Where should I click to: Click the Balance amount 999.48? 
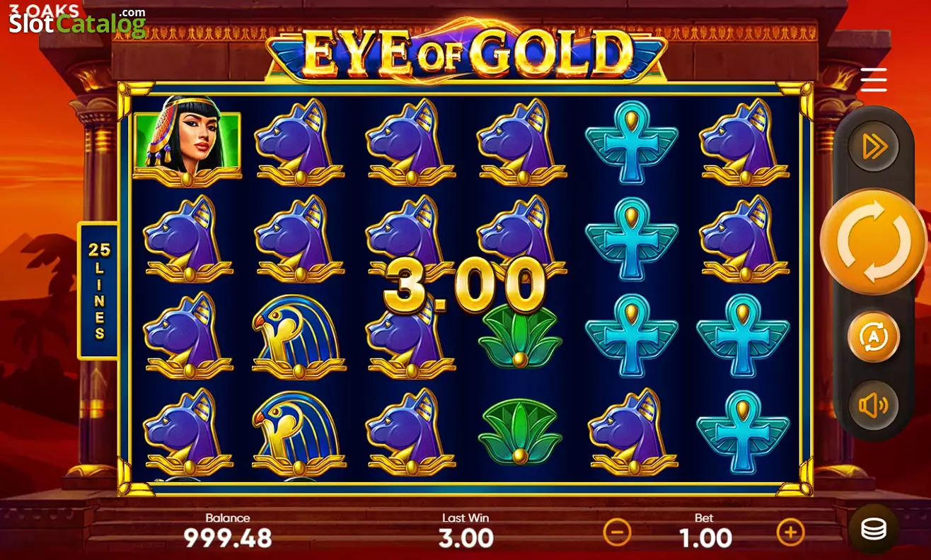(x=228, y=539)
